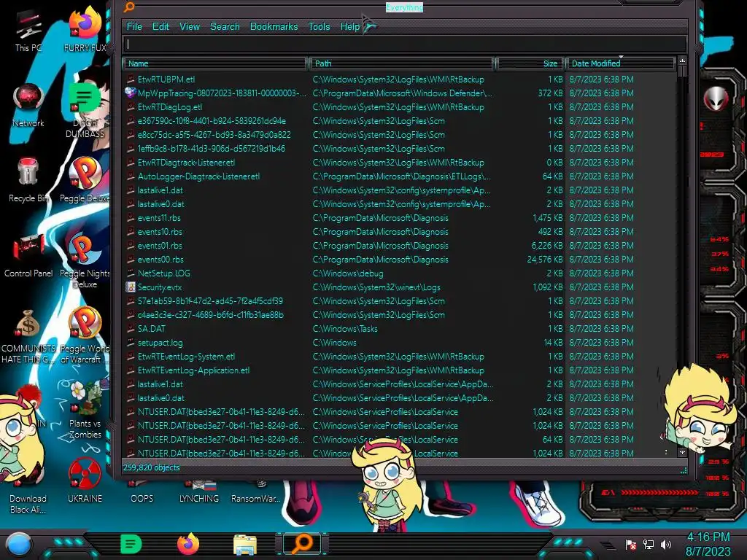The image size is (747, 560).
Task: Click the Action Center flag tray icon
Action: 631,544
